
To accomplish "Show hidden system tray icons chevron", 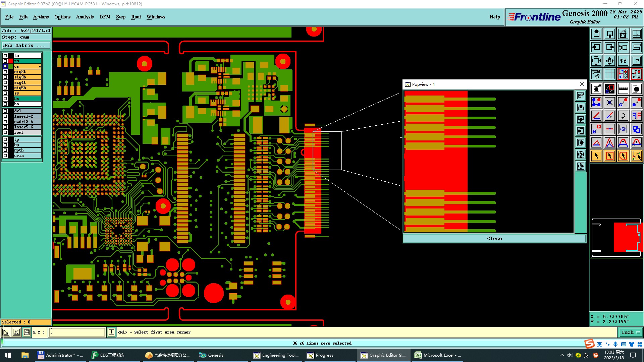I will 562,355.
